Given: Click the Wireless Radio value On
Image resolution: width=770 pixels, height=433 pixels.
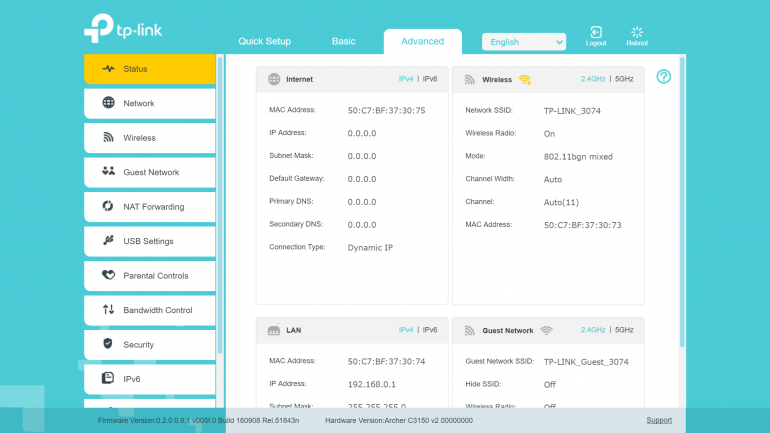Looking at the screenshot, I should 549,134.
